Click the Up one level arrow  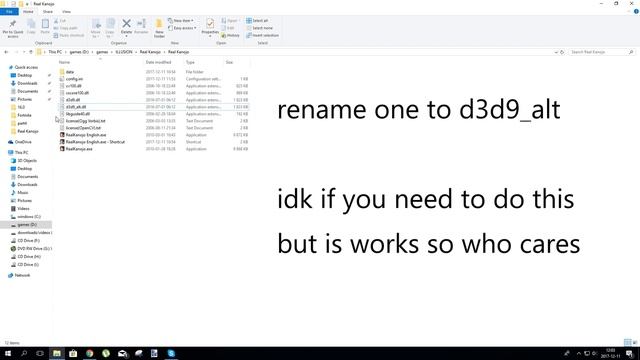pyautogui.click(x=31, y=52)
